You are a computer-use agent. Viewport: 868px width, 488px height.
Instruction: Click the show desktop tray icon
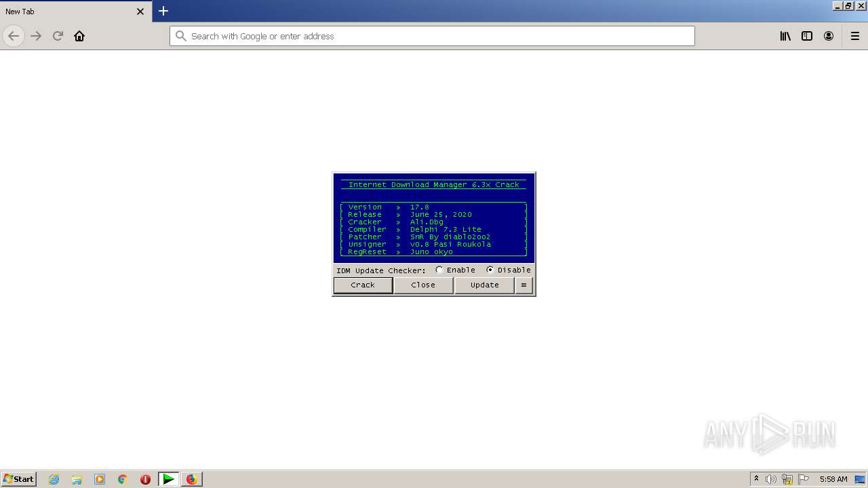coord(860,479)
